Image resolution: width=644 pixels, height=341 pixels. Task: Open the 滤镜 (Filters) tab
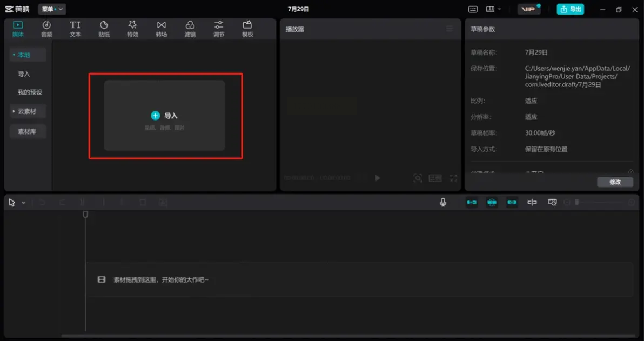(x=190, y=29)
